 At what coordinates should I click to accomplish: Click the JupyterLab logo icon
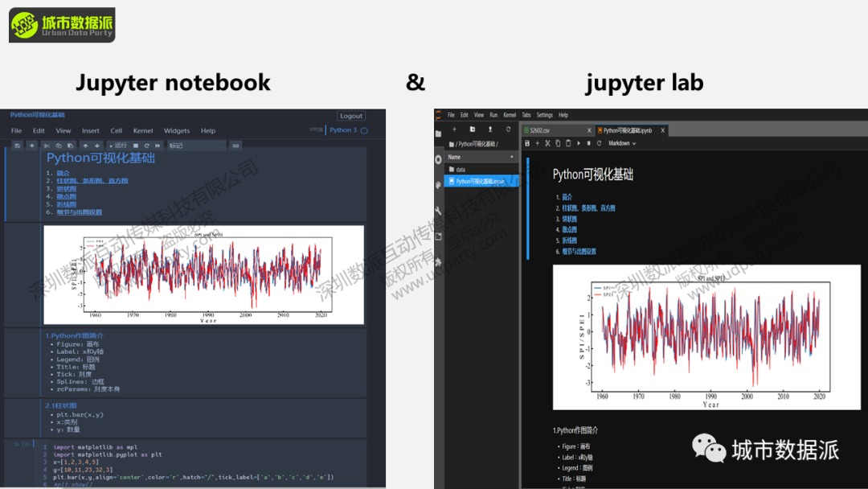[439, 115]
